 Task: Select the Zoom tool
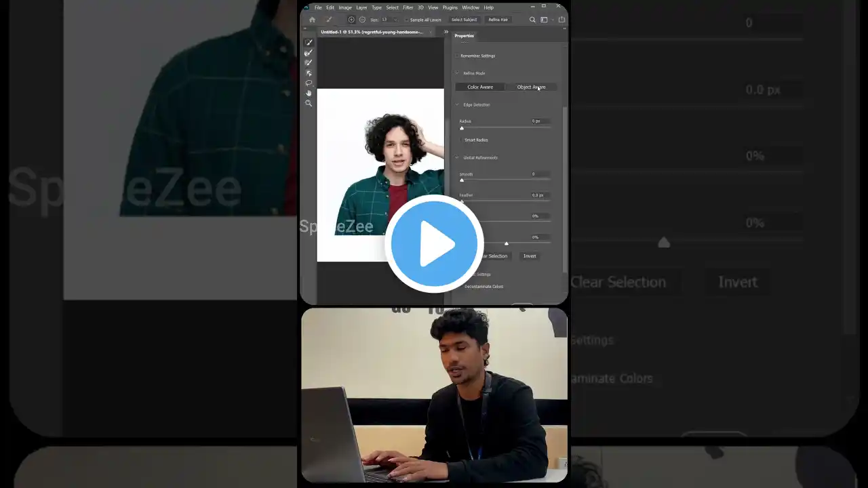[x=309, y=103]
